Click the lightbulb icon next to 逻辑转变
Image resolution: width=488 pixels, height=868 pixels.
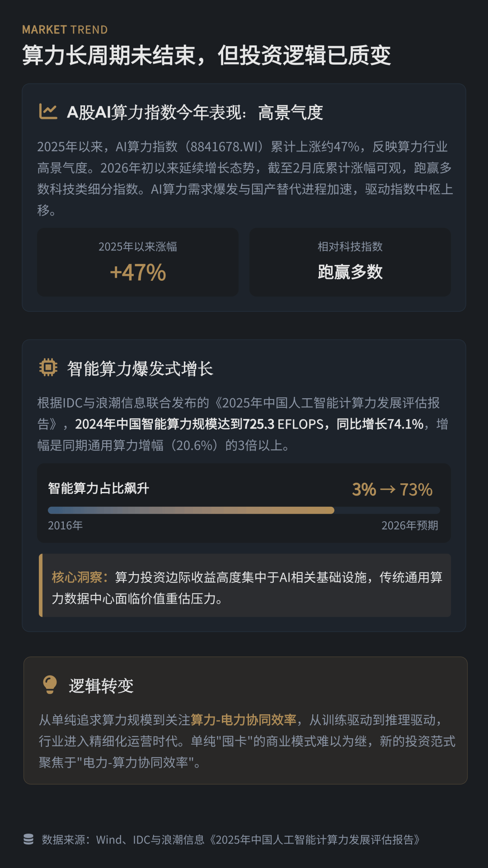click(x=50, y=684)
